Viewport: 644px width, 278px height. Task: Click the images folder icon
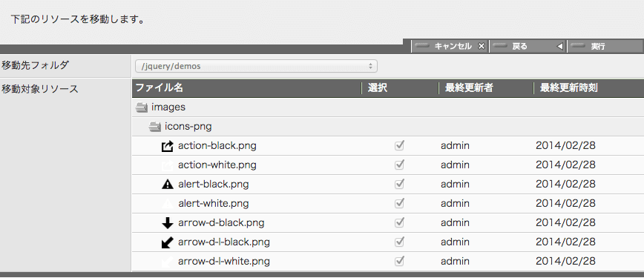coord(142,107)
